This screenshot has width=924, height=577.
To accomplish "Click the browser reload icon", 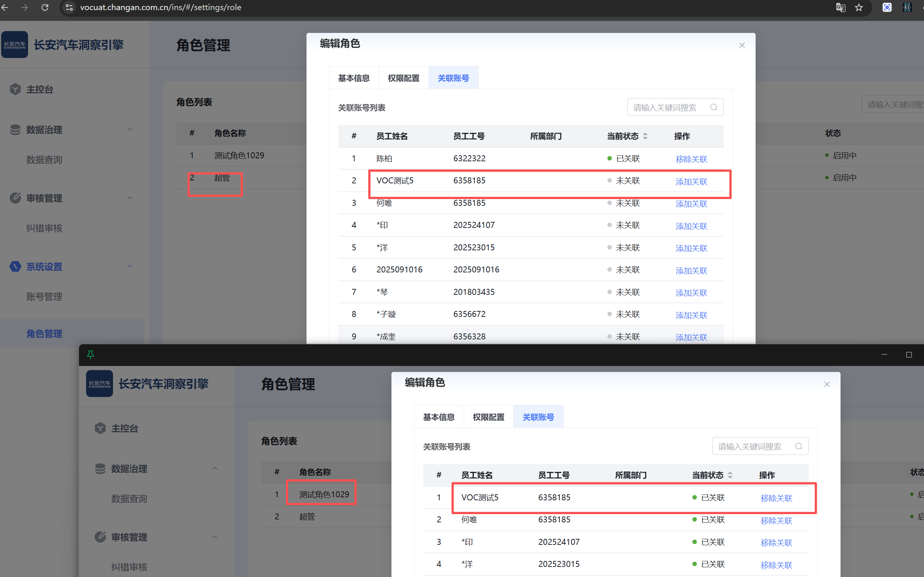I will pyautogui.click(x=45, y=7).
